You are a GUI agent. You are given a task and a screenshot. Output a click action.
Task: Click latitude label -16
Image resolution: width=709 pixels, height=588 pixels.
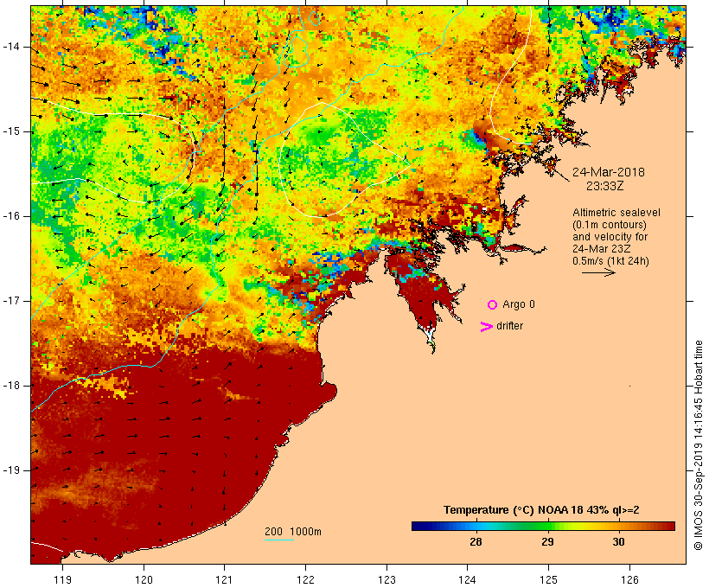coord(11,216)
